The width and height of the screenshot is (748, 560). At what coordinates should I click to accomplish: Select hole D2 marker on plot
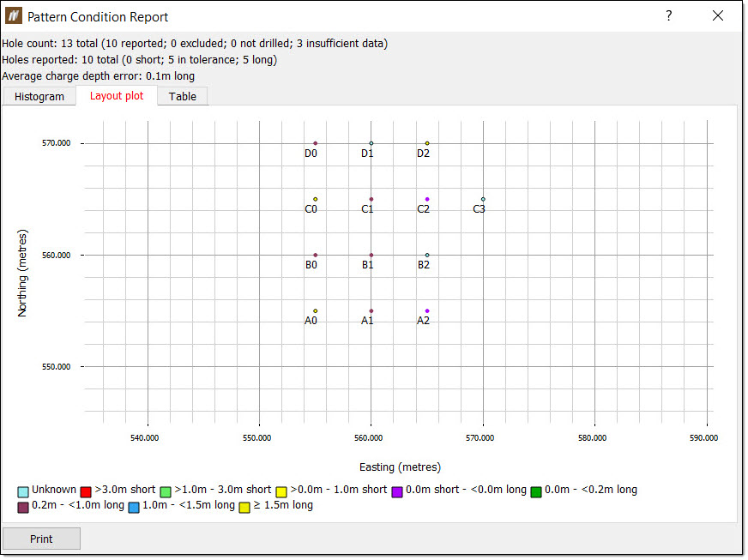427,143
